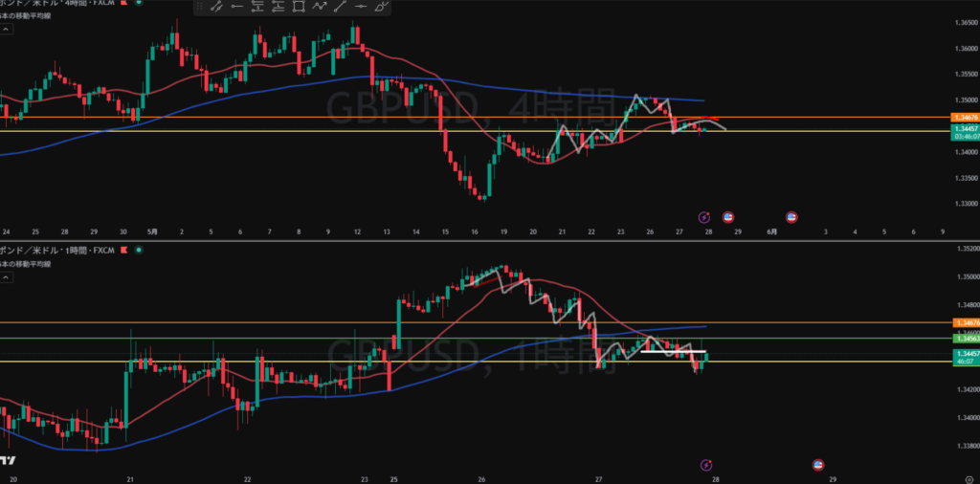Select the rectangle drawing tool

[x=299, y=7]
